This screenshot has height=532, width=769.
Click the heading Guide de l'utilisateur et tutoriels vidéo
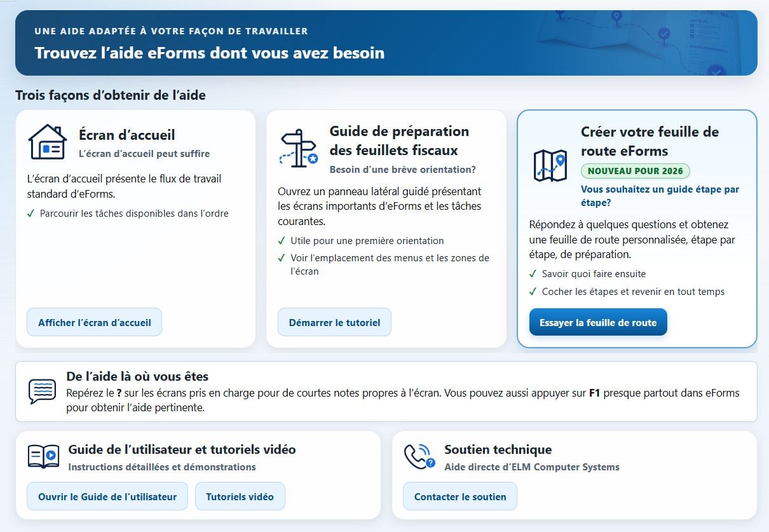coord(182,449)
